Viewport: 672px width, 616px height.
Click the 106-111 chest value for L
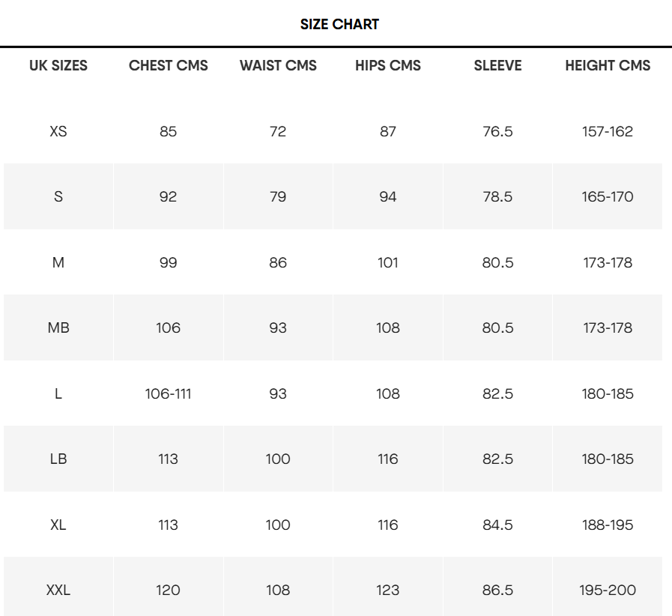168,393
